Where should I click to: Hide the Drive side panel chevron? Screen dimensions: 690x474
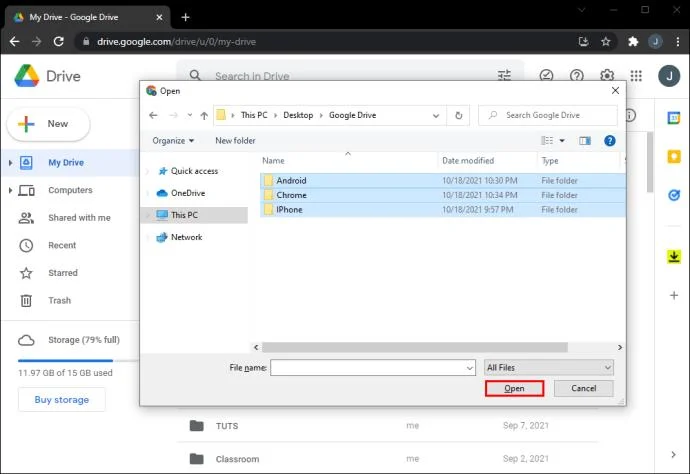(x=673, y=454)
